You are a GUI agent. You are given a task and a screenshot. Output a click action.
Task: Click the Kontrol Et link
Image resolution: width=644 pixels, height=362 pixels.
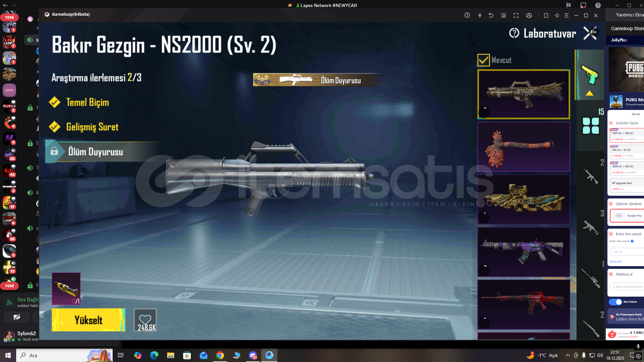click(x=615, y=261)
